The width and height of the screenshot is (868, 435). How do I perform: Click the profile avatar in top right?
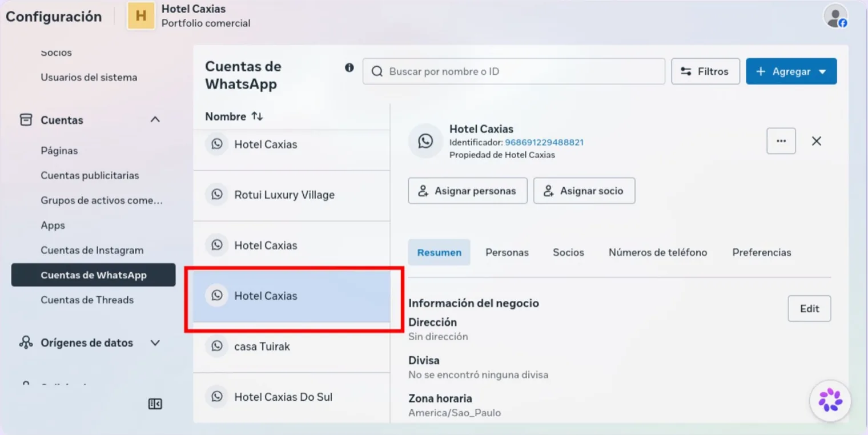835,16
